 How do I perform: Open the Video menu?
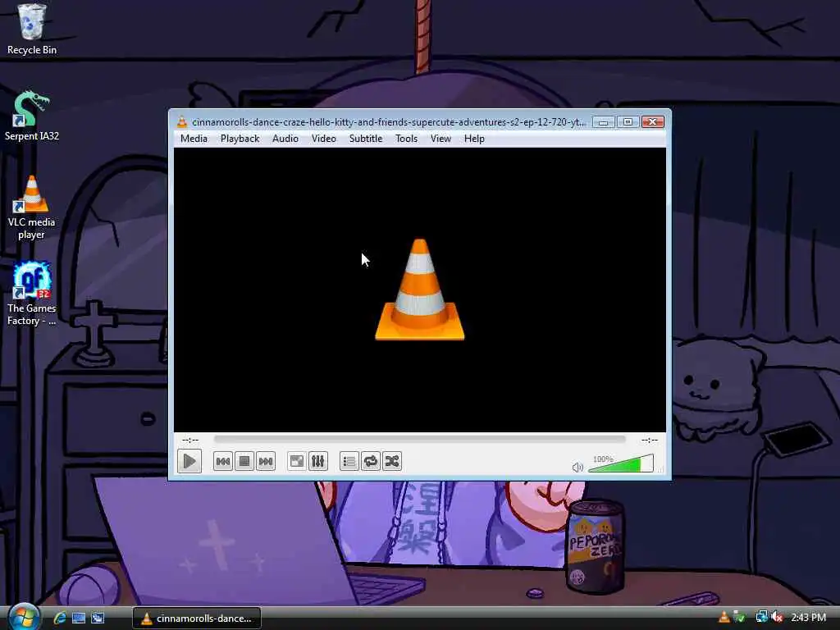(x=323, y=139)
